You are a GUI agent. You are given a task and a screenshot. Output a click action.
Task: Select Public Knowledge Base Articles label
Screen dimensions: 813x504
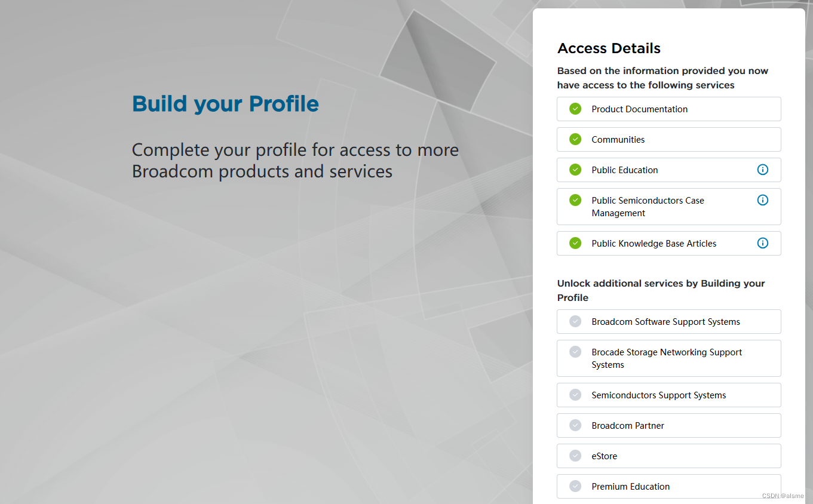point(654,244)
